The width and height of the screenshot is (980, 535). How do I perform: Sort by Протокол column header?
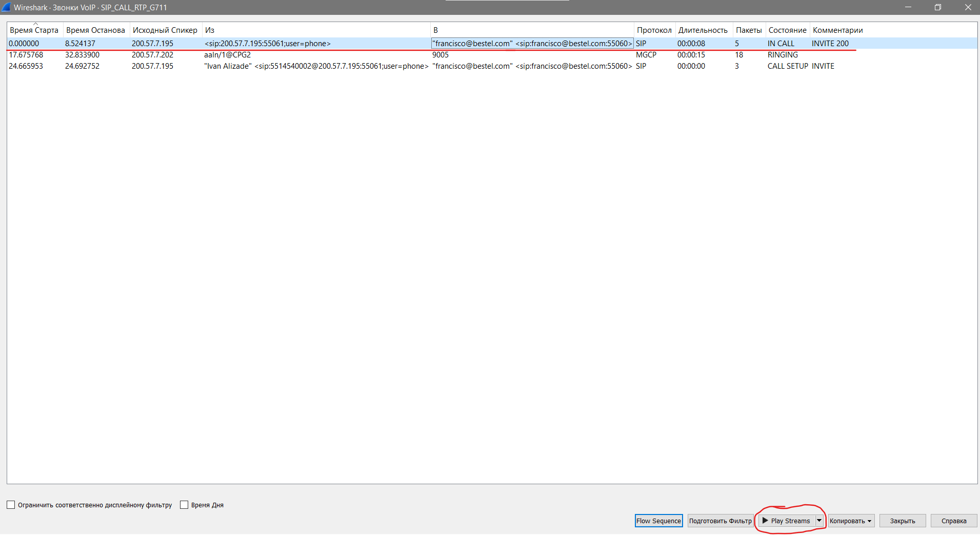pos(654,30)
